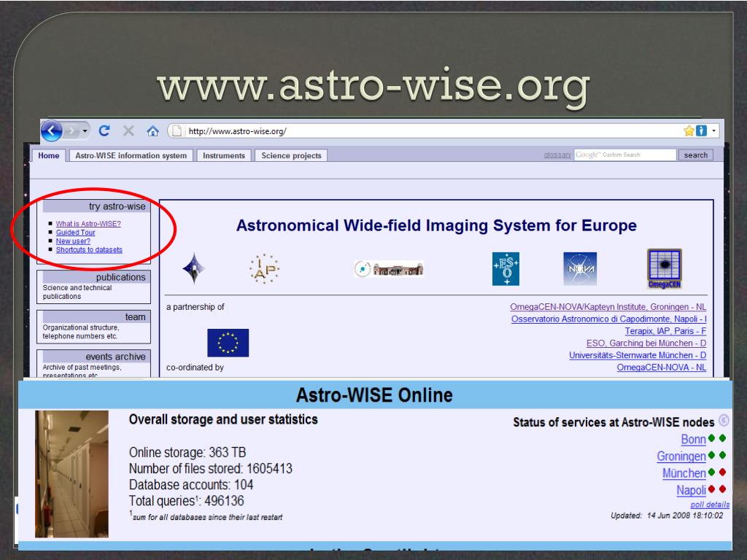Open the Guided Tour link
Viewport: 747px width, 560px height.
click(75, 233)
